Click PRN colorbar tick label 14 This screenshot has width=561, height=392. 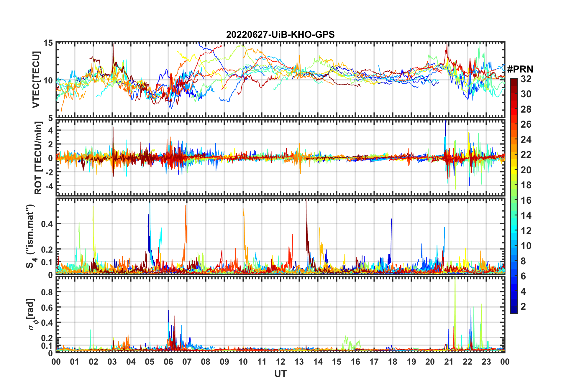tap(526, 215)
